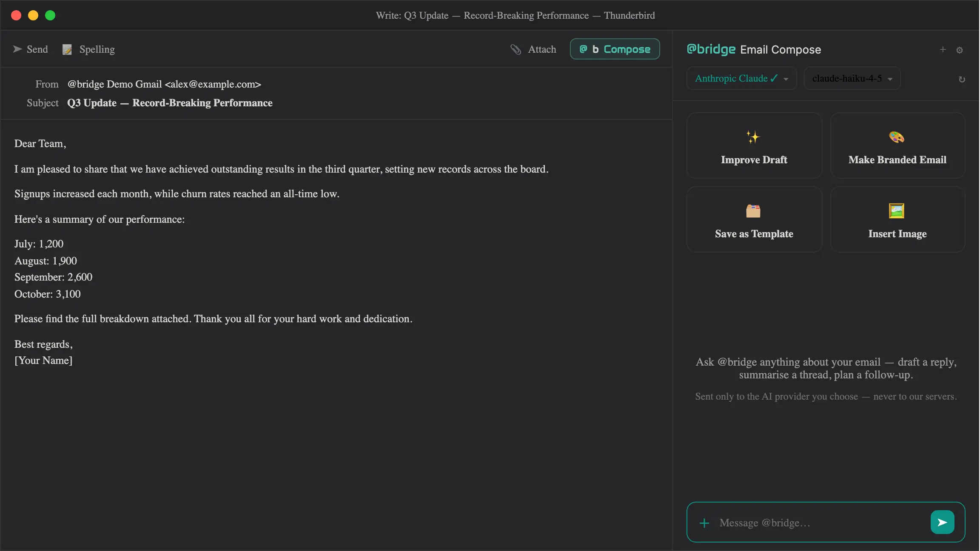Select Make Branded Email card
The width and height of the screenshot is (980, 551).
897,145
